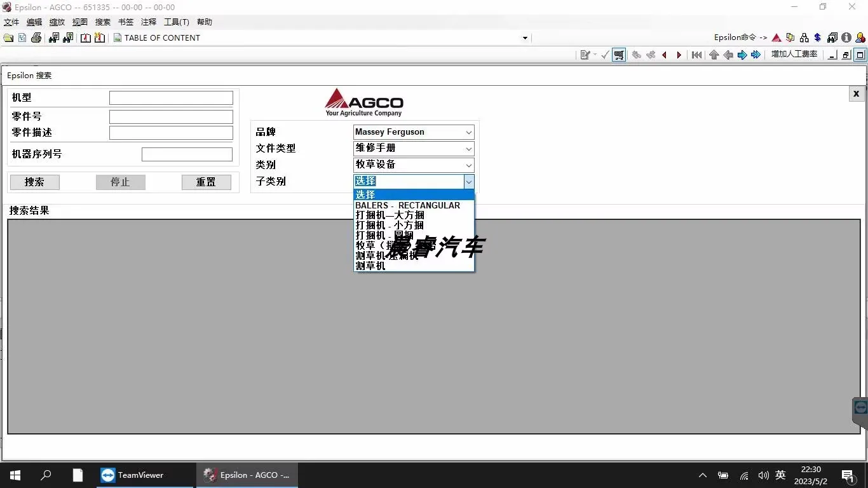Select 打捆机 - 小方捆 from the list
Viewport: 868px width, 488px height.
click(x=414, y=226)
